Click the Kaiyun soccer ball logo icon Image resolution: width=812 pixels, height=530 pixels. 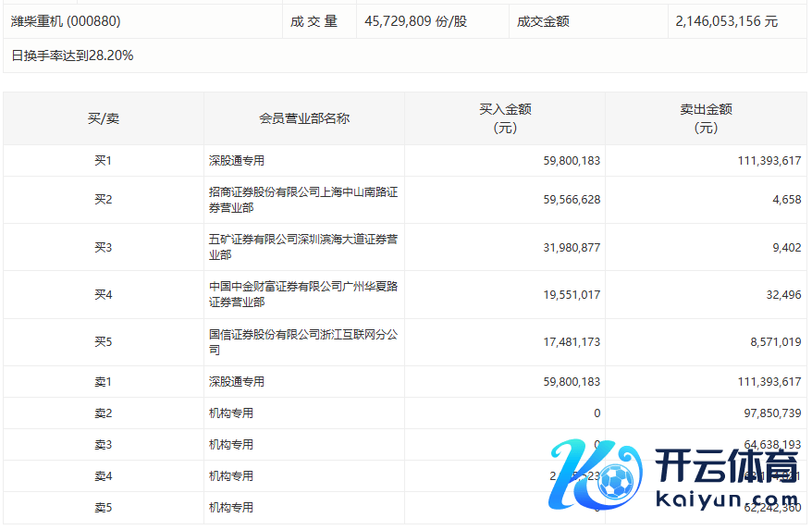point(597,478)
